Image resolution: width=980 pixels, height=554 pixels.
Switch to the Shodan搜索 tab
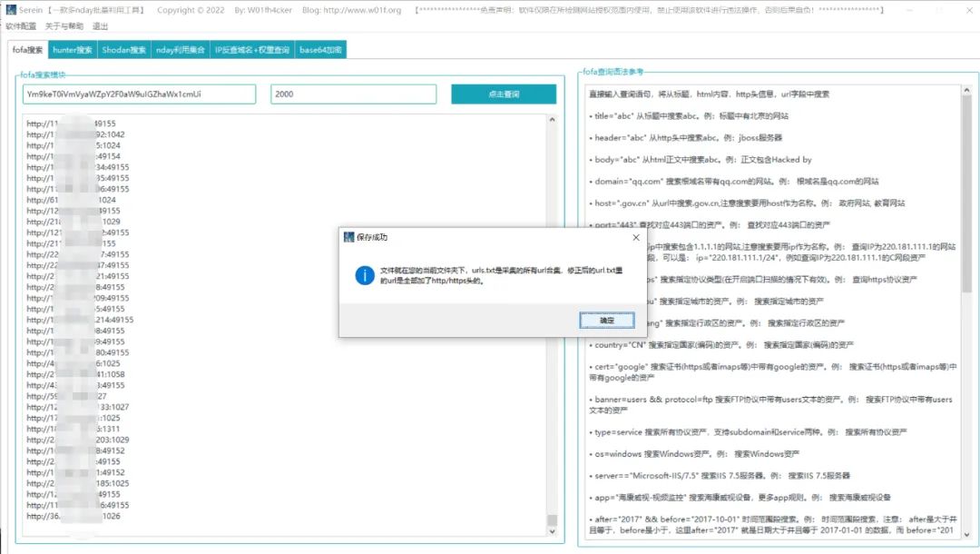tap(123, 50)
